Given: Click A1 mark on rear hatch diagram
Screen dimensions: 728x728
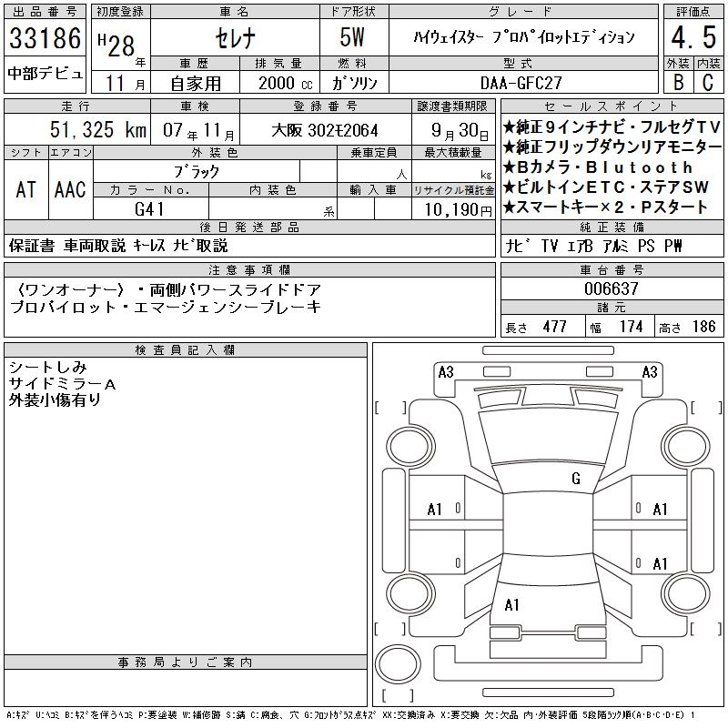Looking at the screenshot, I should click(x=511, y=605).
